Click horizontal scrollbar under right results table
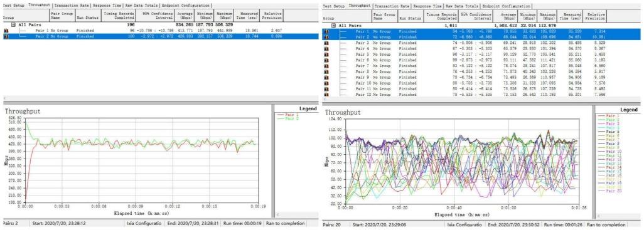 click(x=481, y=99)
